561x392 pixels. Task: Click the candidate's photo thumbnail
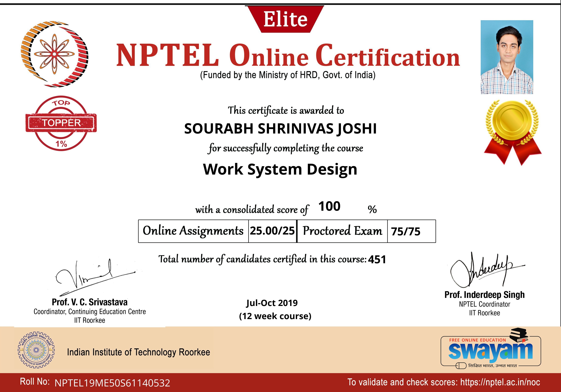point(507,57)
